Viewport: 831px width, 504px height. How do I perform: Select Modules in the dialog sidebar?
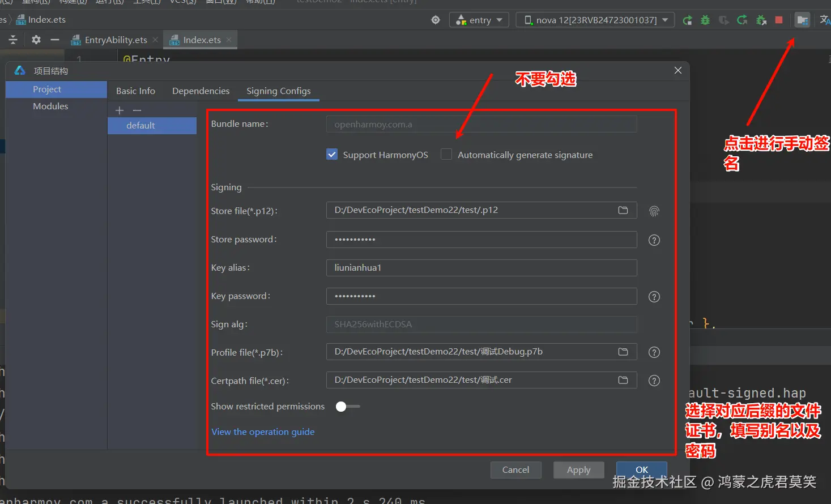point(56,106)
